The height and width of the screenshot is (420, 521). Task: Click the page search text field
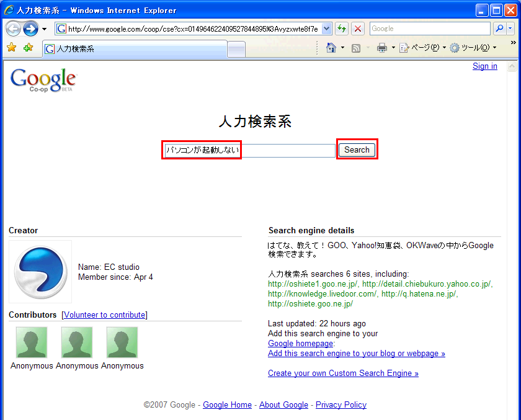tap(250, 150)
